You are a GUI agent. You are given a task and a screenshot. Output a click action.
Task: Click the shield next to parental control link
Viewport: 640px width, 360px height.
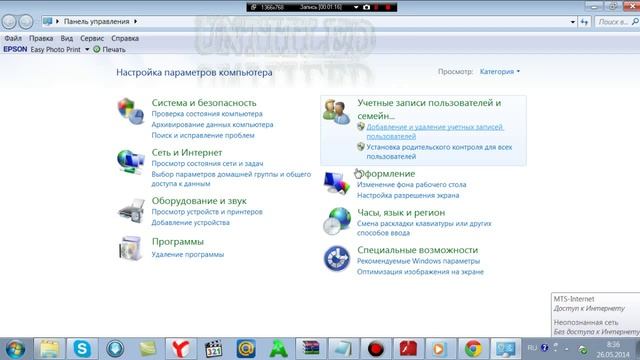pos(360,147)
